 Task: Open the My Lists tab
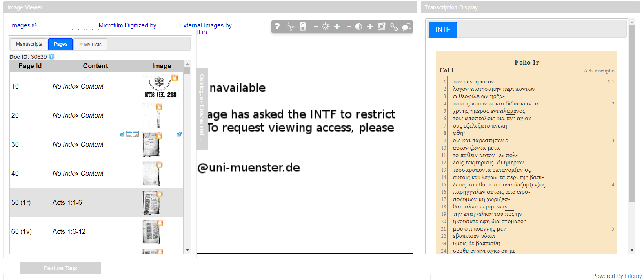[x=90, y=45]
